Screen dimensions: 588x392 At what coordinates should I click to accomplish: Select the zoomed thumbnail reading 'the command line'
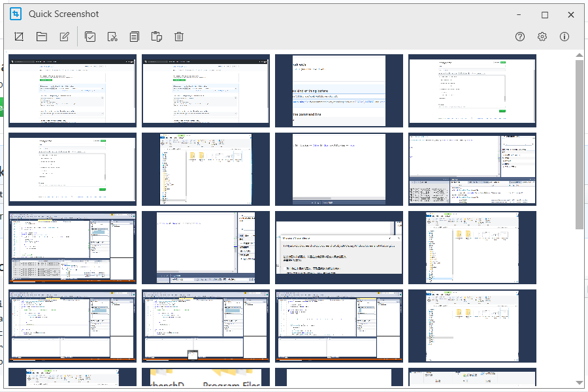[x=339, y=91]
